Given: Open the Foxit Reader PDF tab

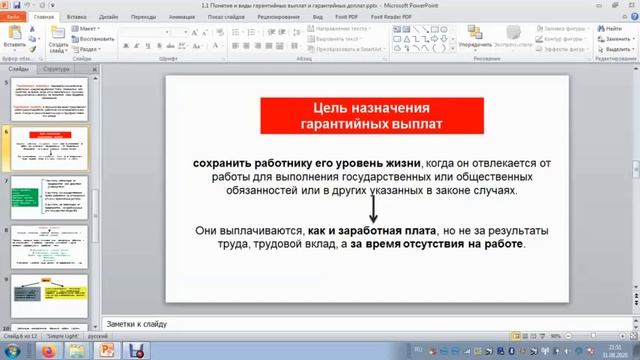Looking at the screenshot, I should [391, 17].
